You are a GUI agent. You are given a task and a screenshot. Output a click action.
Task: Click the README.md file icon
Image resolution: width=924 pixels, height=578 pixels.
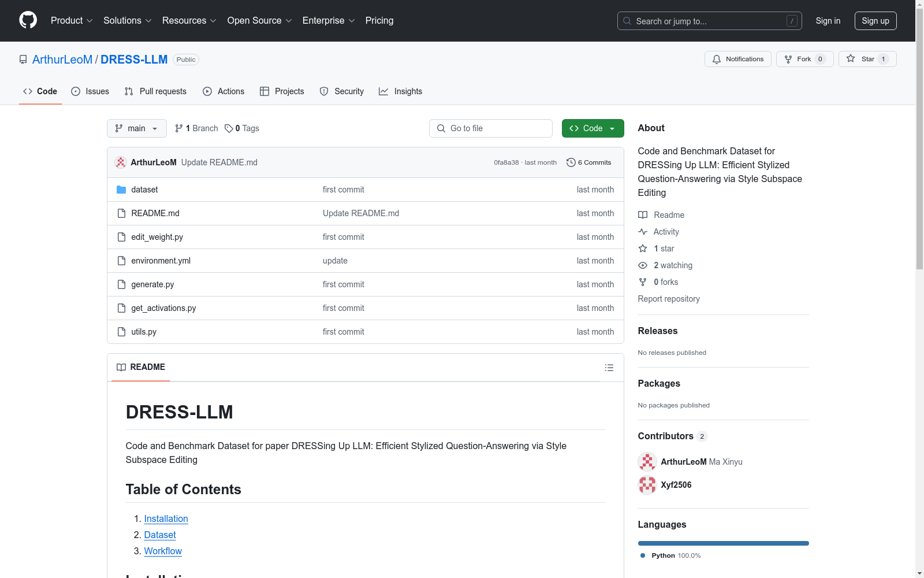pyautogui.click(x=121, y=213)
